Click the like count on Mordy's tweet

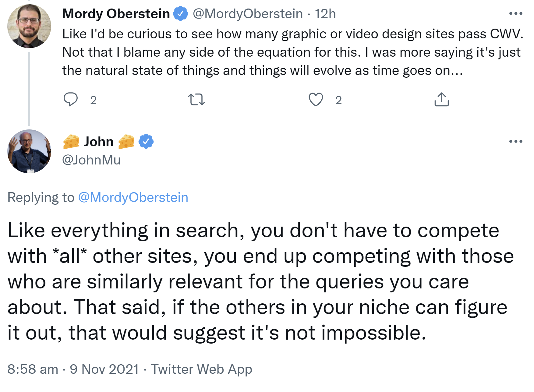338,100
